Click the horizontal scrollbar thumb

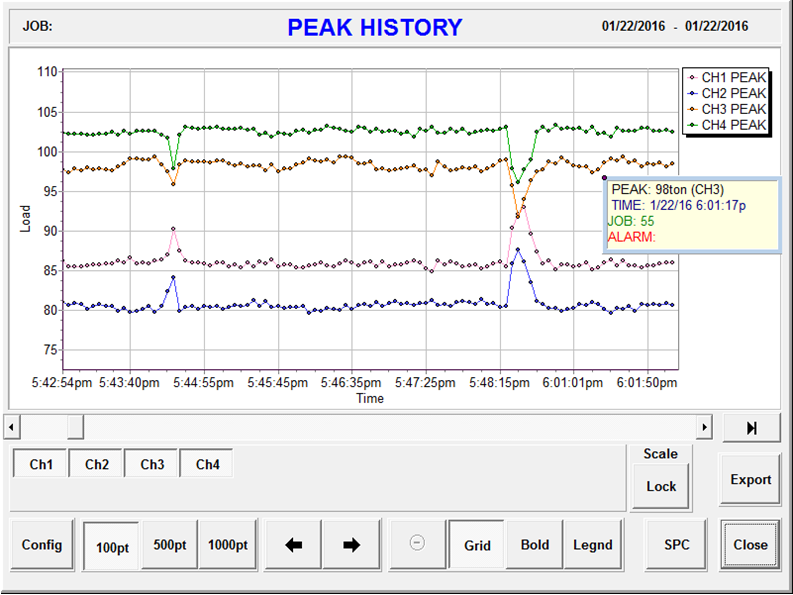click(75, 427)
